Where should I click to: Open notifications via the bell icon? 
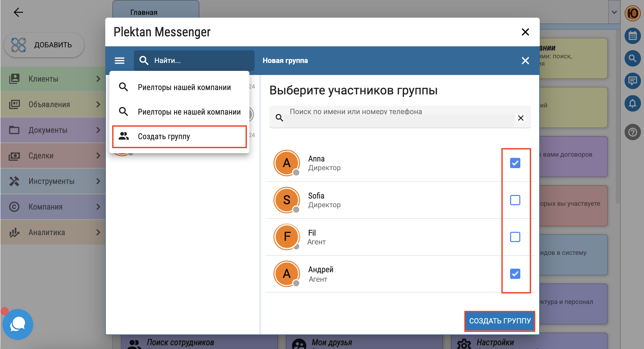point(632,103)
